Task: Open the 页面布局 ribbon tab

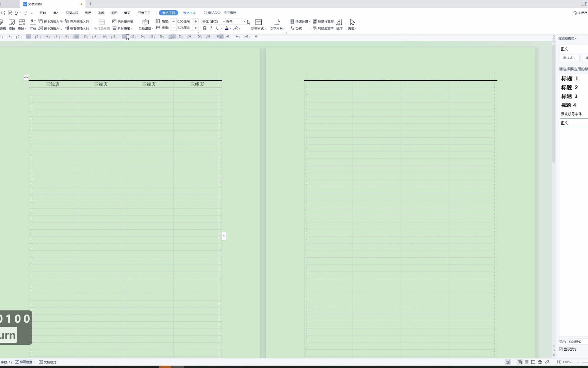Action: (72, 13)
